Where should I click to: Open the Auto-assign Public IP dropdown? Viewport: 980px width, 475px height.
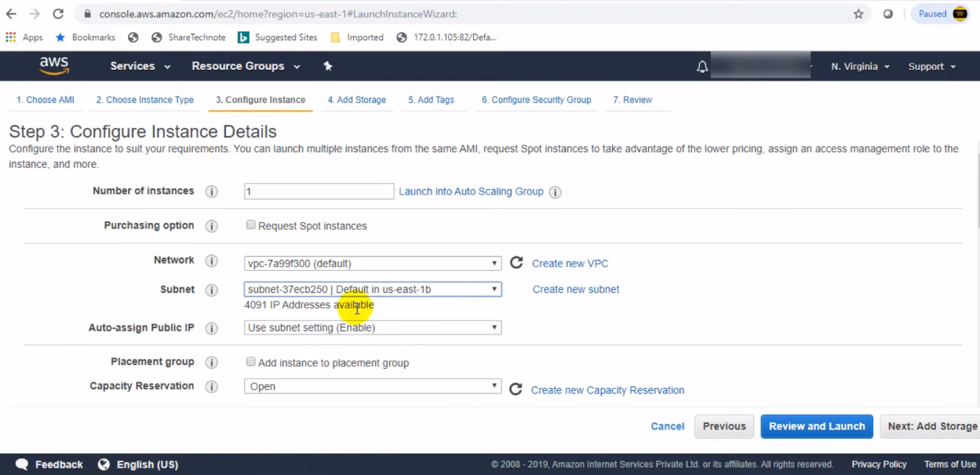coord(373,327)
